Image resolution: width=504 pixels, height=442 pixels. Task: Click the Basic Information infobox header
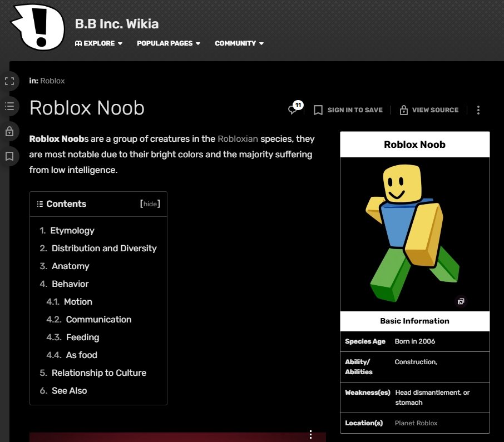(x=414, y=321)
